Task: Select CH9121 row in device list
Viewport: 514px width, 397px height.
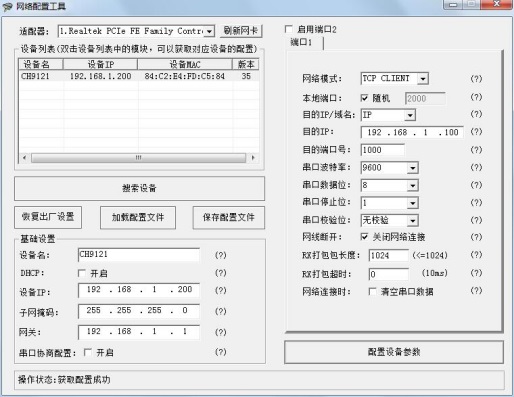Action: pos(139,76)
